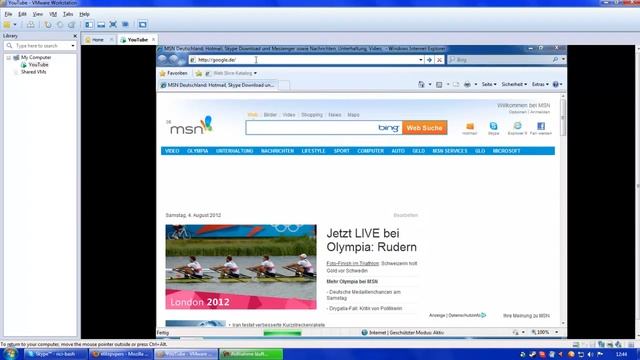The width and height of the screenshot is (640, 360).
Task: Collapse the My Computer tree node
Action: [x=8, y=58]
